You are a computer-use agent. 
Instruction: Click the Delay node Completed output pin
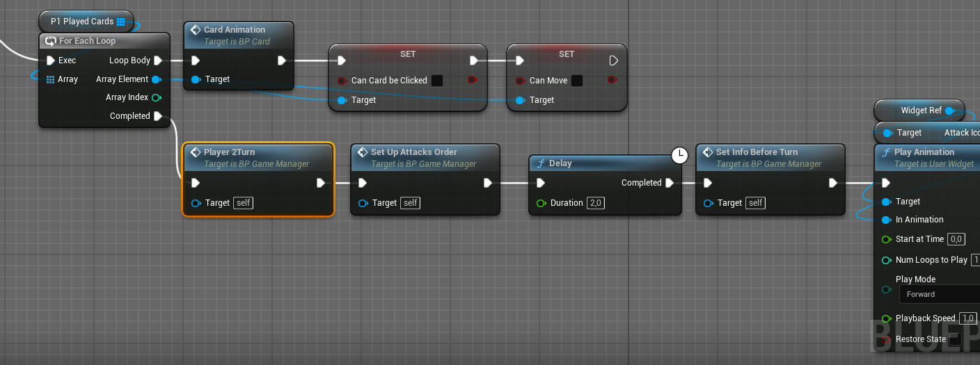(x=670, y=183)
